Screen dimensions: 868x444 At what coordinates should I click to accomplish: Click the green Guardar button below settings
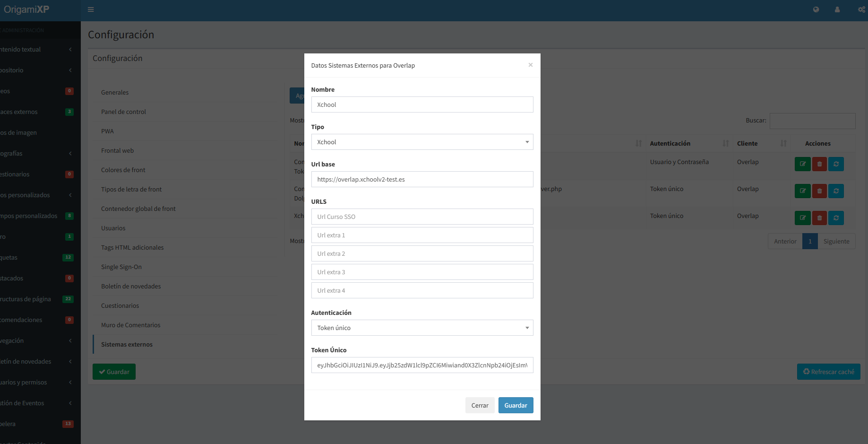[114, 372]
